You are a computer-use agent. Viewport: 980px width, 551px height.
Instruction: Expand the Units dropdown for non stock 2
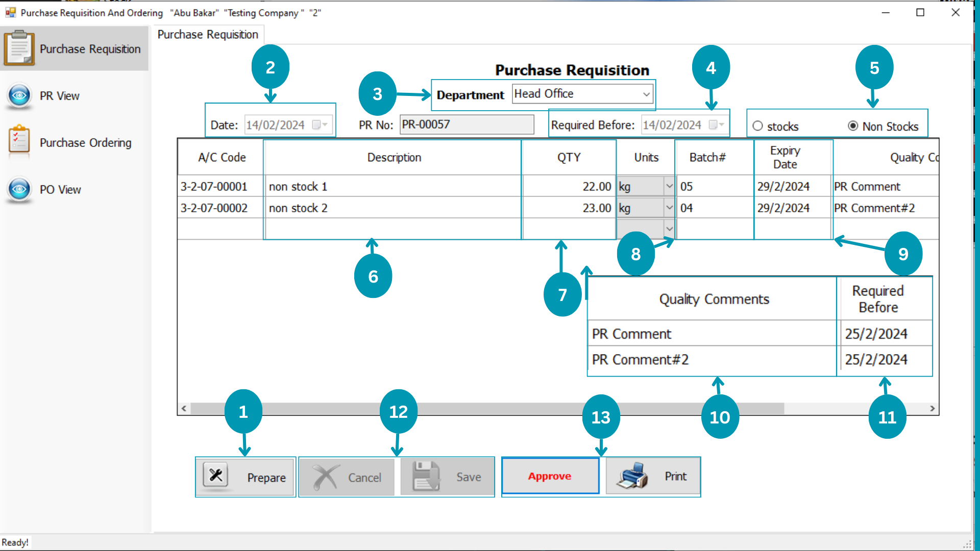[668, 207]
